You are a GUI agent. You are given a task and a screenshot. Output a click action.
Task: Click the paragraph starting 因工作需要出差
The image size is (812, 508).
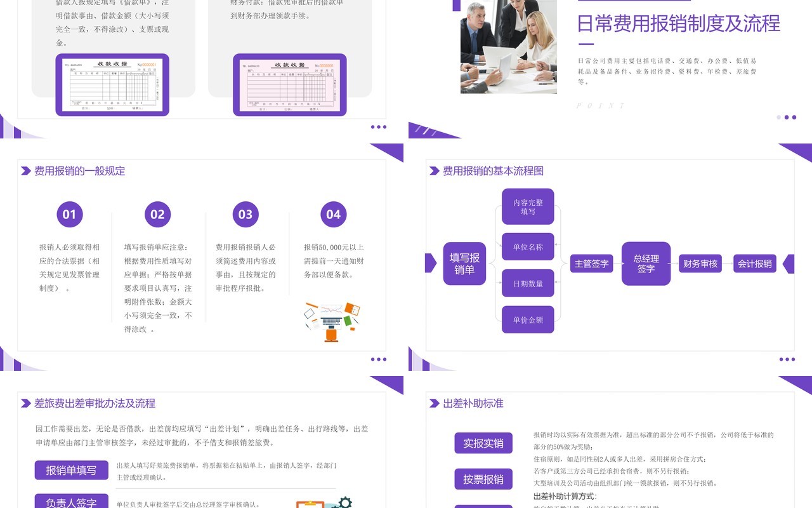202,436
